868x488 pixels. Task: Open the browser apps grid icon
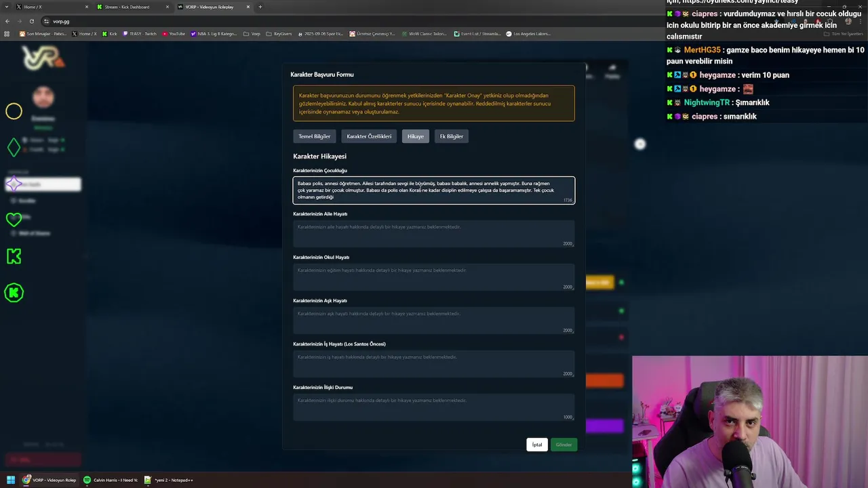pyautogui.click(x=7, y=34)
